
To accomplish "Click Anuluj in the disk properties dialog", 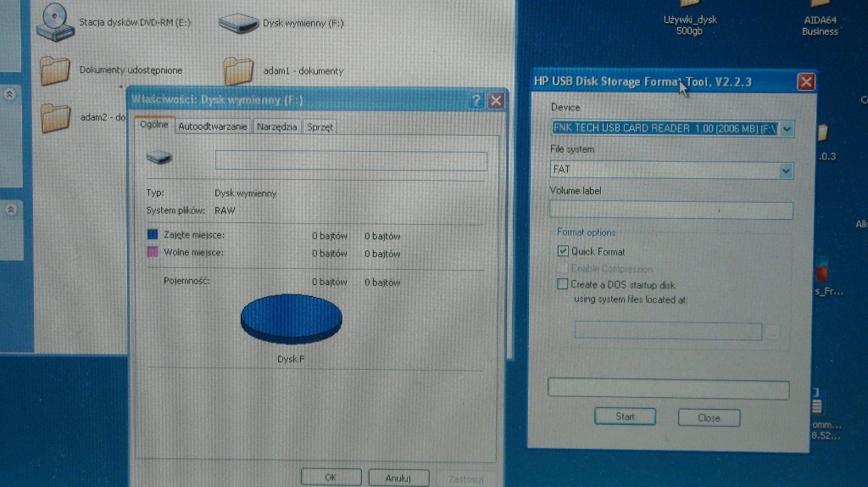I will [398, 478].
